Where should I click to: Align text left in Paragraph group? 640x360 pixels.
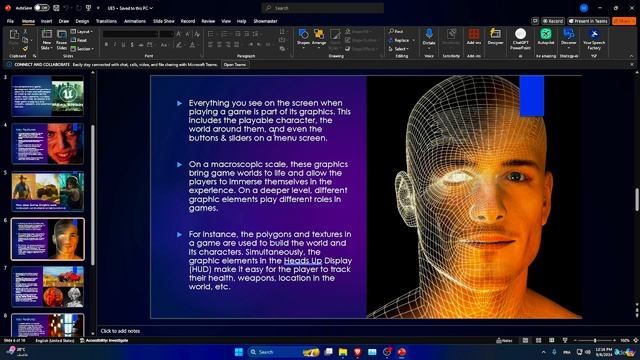point(211,45)
